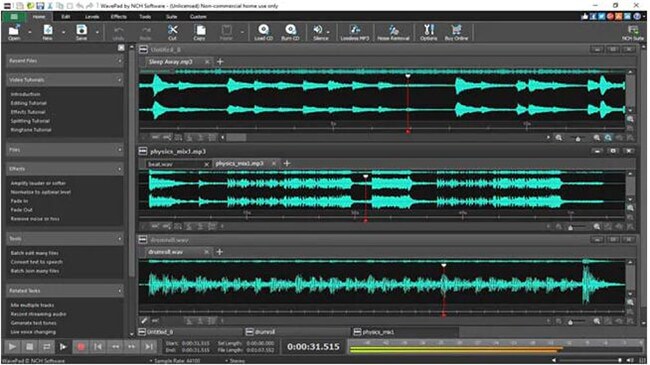Apply Silence to the selection
650x365 pixels.
[x=319, y=32]
